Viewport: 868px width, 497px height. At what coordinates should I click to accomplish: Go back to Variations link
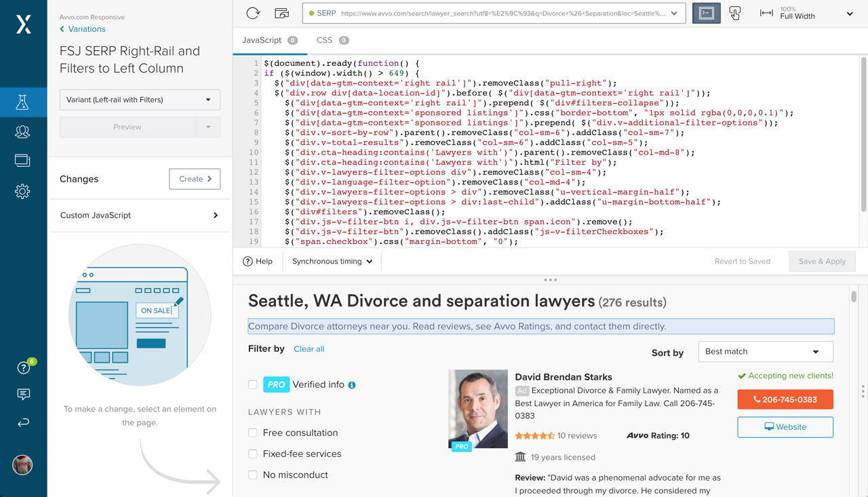tap(83, 29)
